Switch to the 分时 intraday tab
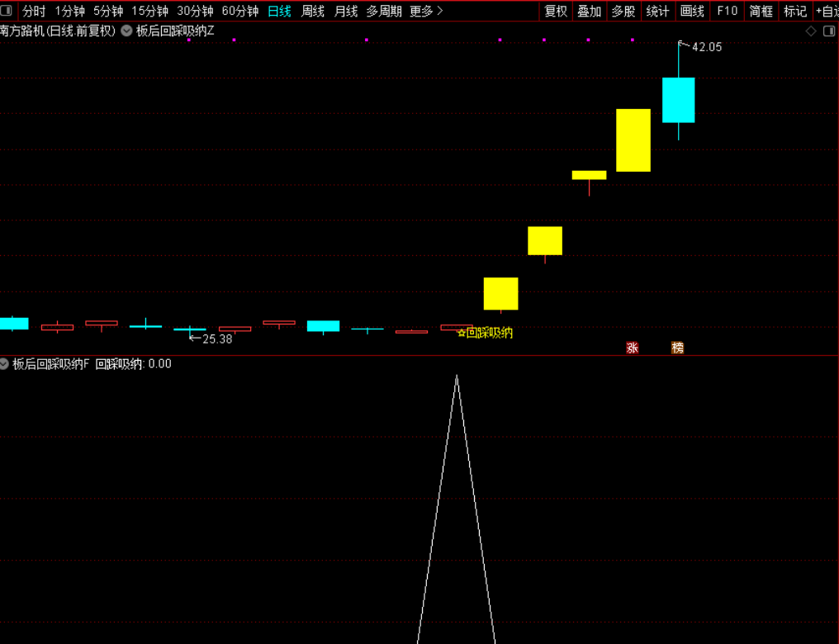 (34, 12)
